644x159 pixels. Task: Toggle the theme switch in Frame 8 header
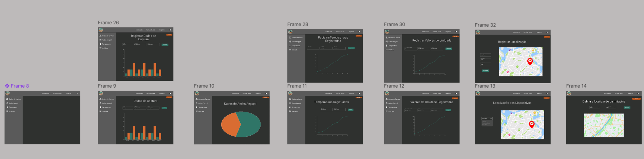[77, 93]
